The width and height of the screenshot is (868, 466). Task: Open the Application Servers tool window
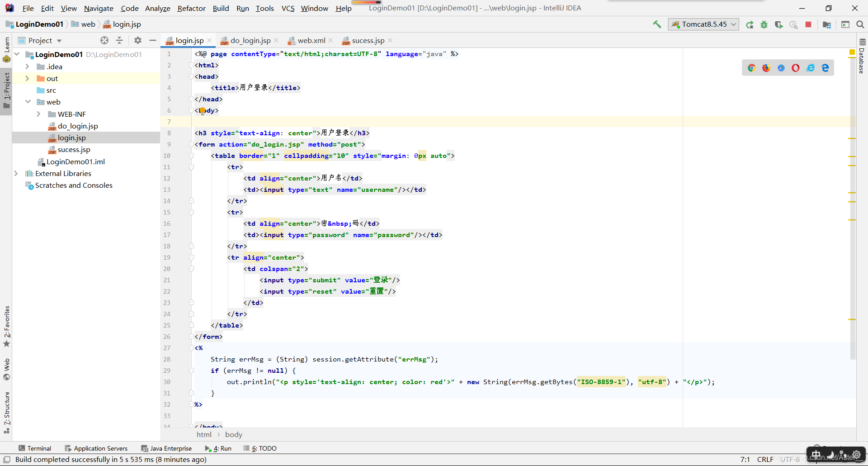point(96,448)
